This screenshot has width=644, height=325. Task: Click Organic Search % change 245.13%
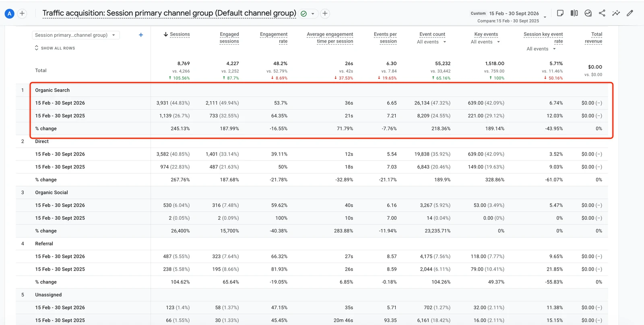click(180, 128)
